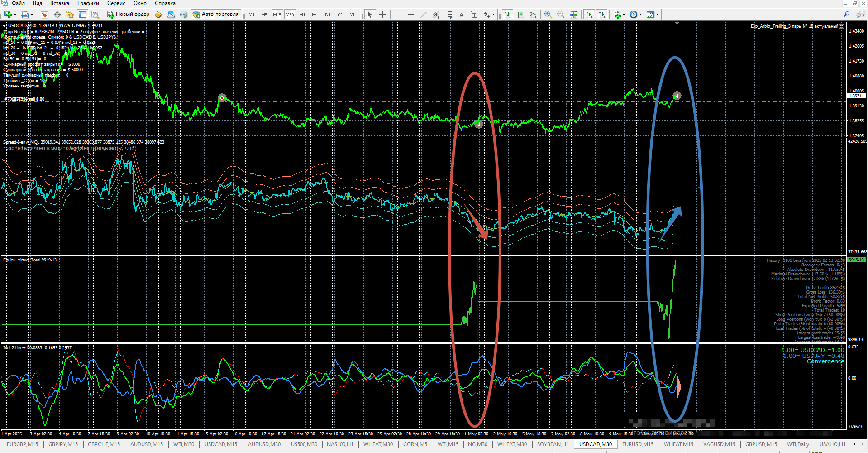Switch to the NAS100,H1 chart tab
This screenshot has width=868, height=453.
tap(340, 444)
